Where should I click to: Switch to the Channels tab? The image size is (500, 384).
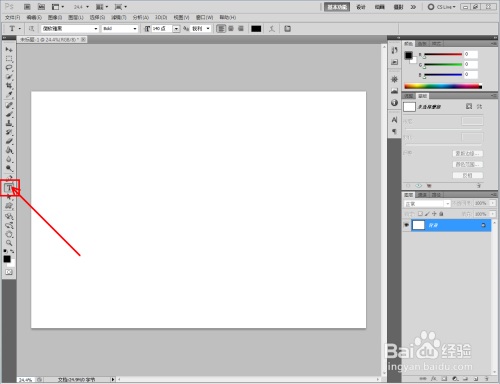pyautogui.click(x=422, y=195)
